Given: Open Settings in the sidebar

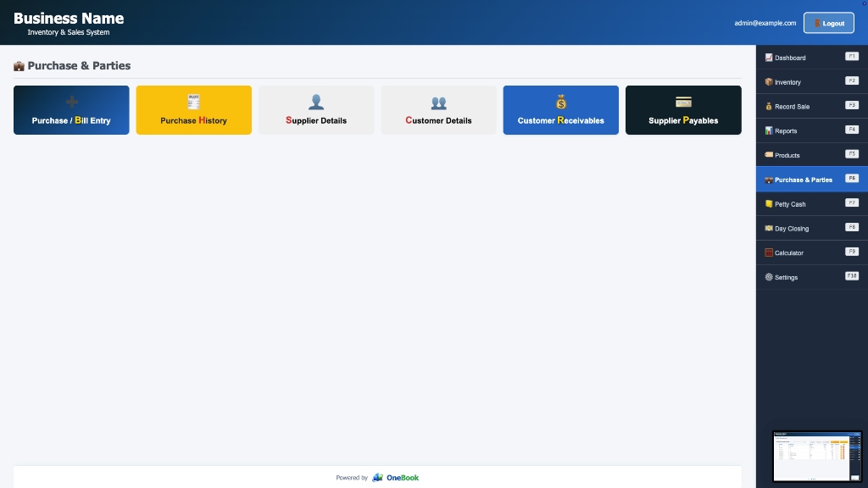Looking at the screenshot, I should pyautogui.click(x=811, y=277).
